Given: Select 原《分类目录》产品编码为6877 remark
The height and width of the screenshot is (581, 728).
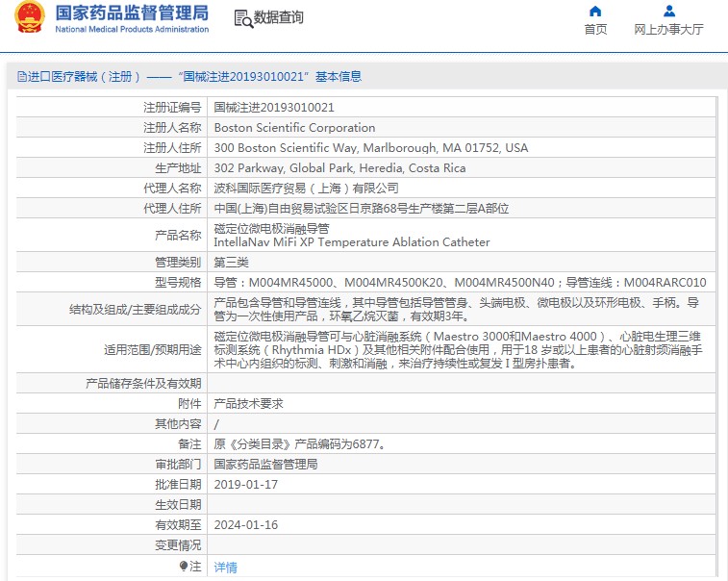Looking at the screenshot, I should tap(300, 444).
